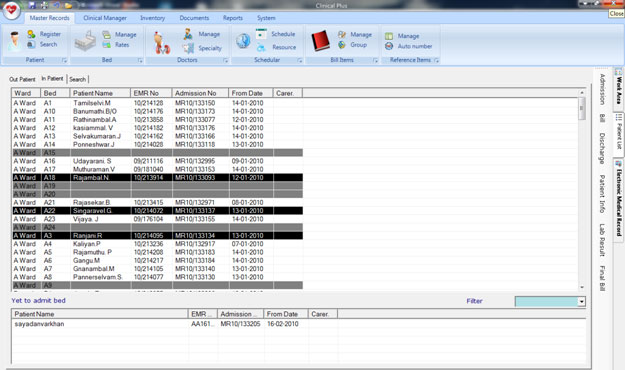Open the Final Bill side panel tab
The height and width of the screenshot is (370, 625).
click(x=602, y=278)
